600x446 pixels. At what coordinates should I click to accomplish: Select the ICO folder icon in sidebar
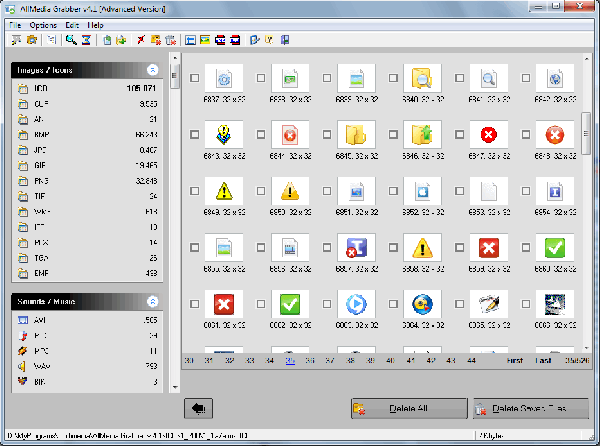click(x=23, y=88)
